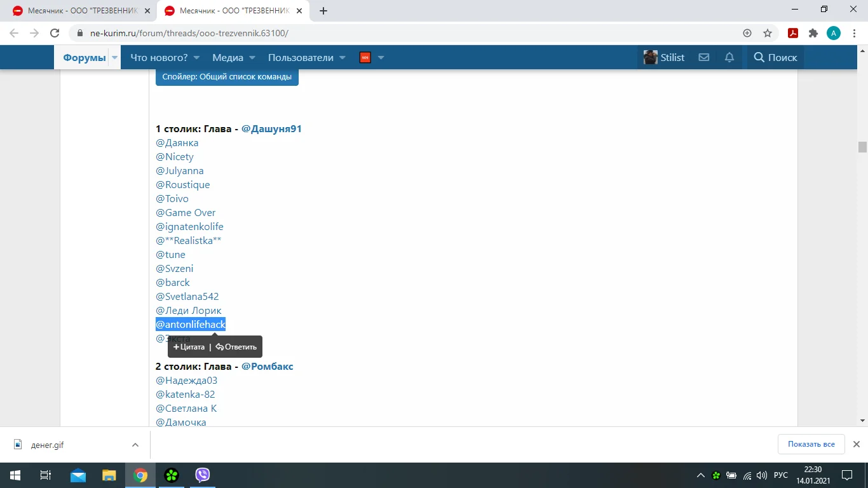Image resolution: width=868 pixels, height=488 pixels.
Task: Expand spoiler Общий список команды
Action: coord(227,77)
